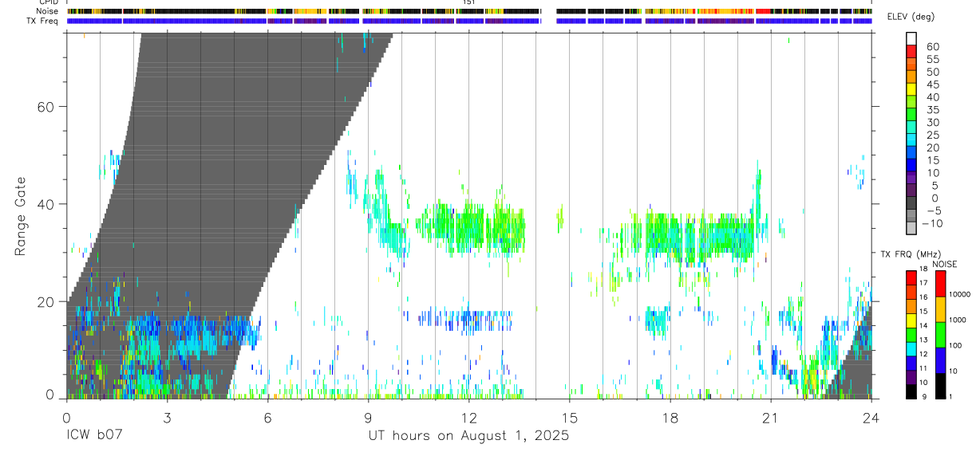This screenshot has width=980, height=452.
Task: Click the blue swatch in NOISE color bar
Action: click(x=940, y=360)
